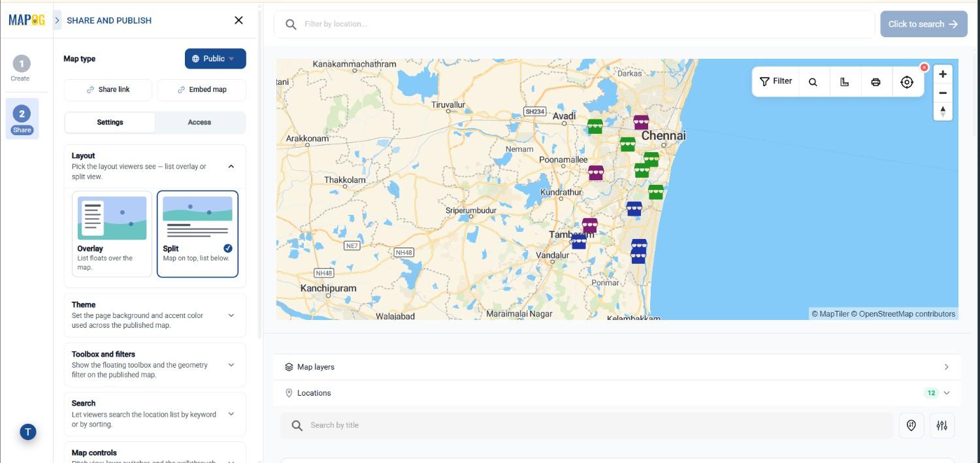The width and height of the screenshot is (980, 463).
Task: Open the filter sliders options icon
Action: coord(941,426)
